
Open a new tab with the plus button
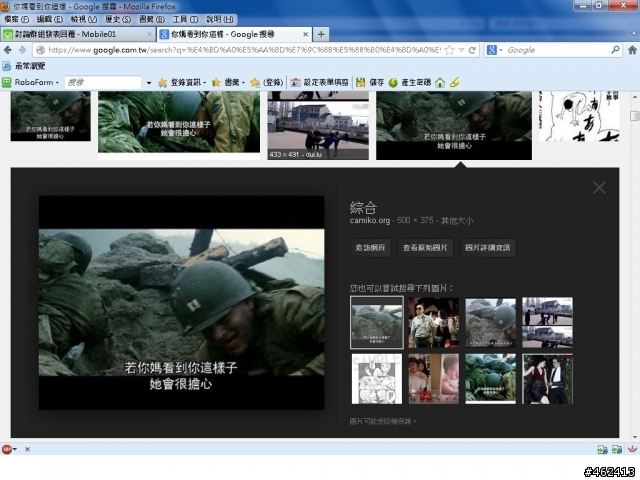tap(321, 35)
